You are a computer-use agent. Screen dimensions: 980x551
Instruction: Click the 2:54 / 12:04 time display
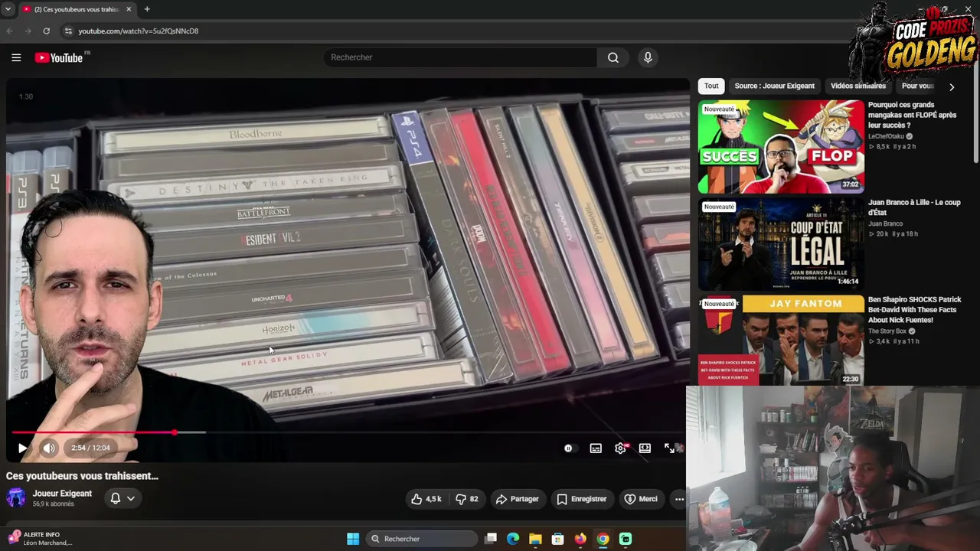[90, 448]
